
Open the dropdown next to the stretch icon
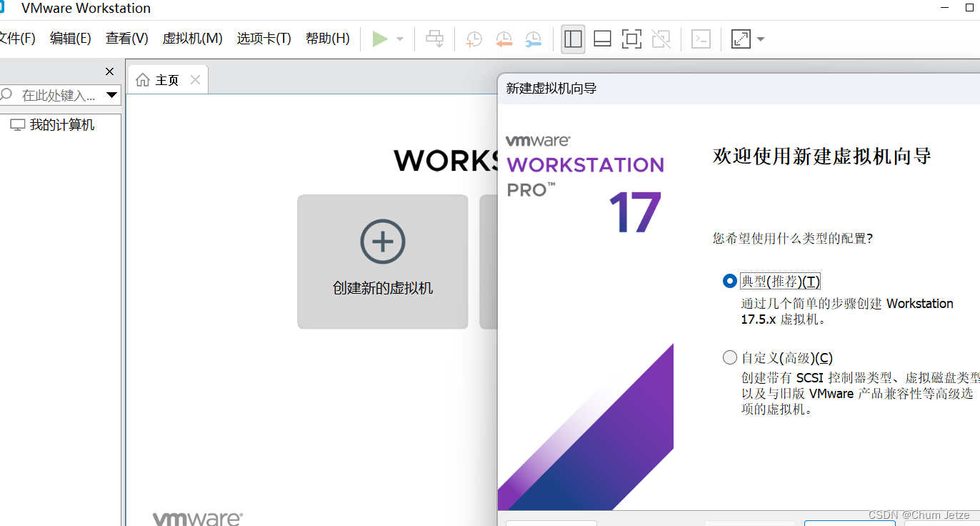click(760, 39)
